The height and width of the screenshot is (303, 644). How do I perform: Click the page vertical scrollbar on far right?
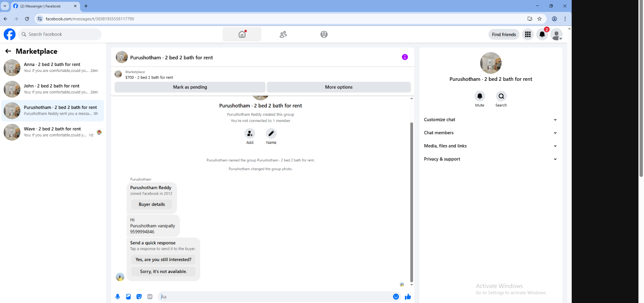641,89
